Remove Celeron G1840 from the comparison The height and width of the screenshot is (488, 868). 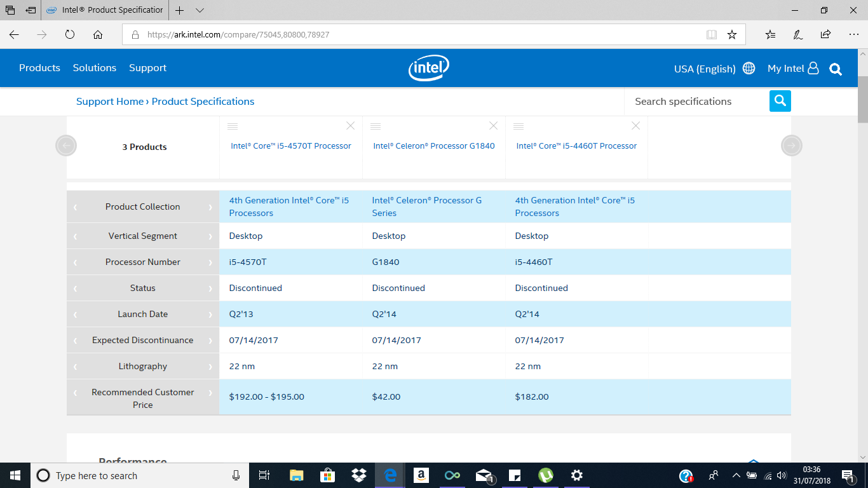click(494, 126)
